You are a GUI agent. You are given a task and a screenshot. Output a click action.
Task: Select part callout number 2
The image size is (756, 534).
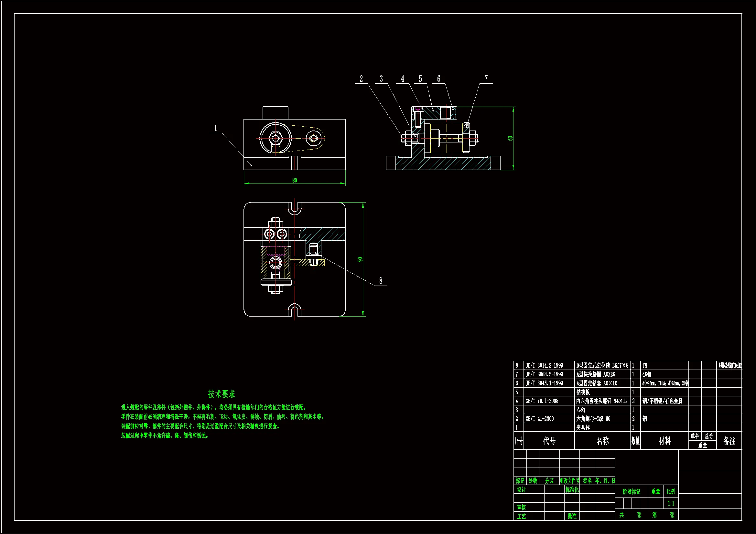click(361, 79)
